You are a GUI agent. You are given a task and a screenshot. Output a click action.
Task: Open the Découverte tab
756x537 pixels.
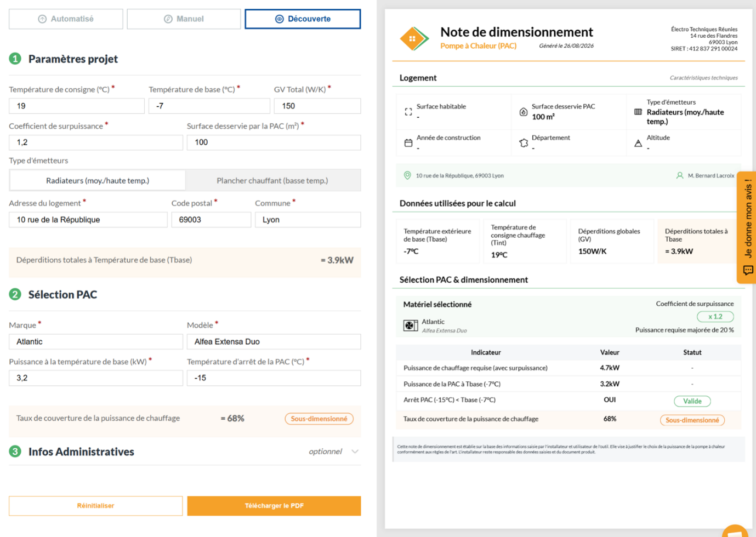point(303,19)
